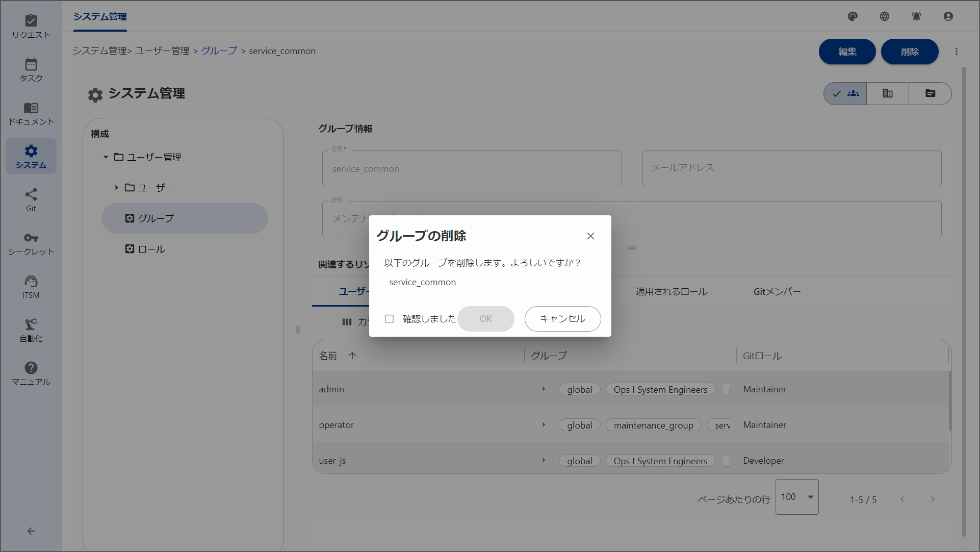
Task: Switch to the folder view toggle
Action: coord(930,93)
